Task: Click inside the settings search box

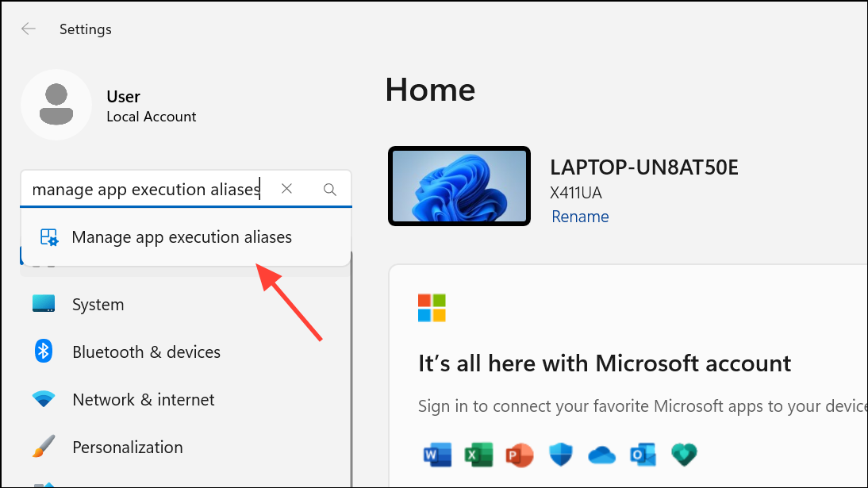Action: click(x=143, y=189)
